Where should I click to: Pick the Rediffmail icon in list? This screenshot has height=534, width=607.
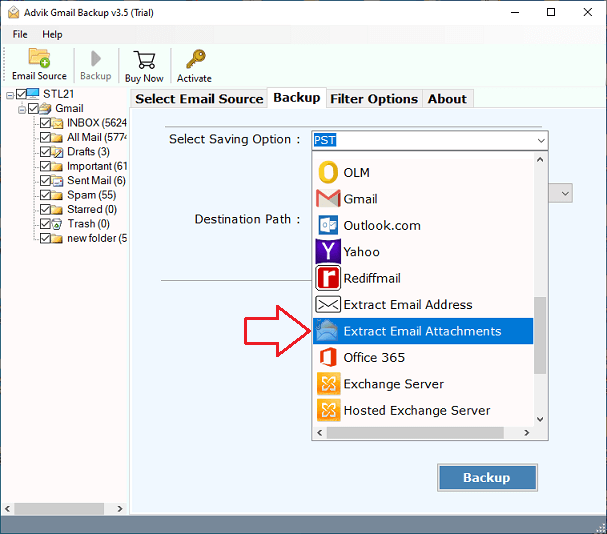[x=328, y=278]
